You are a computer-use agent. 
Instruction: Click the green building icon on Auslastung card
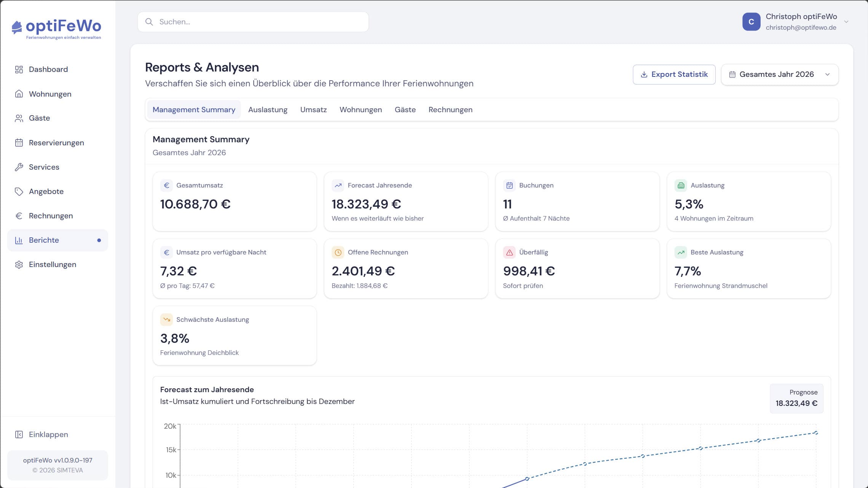[681, 185]
